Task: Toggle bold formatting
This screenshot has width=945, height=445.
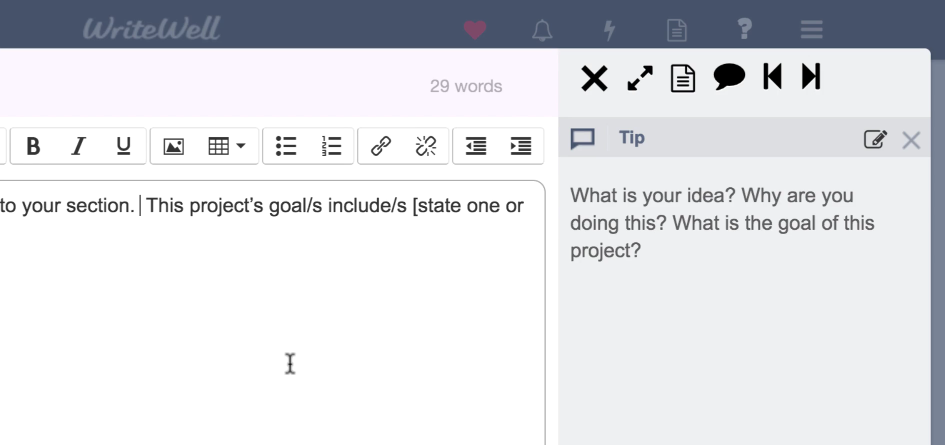Action: pos(33,146)
